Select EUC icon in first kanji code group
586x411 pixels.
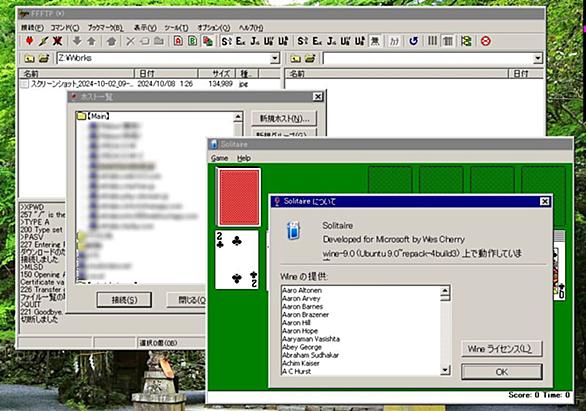point(241,41)
